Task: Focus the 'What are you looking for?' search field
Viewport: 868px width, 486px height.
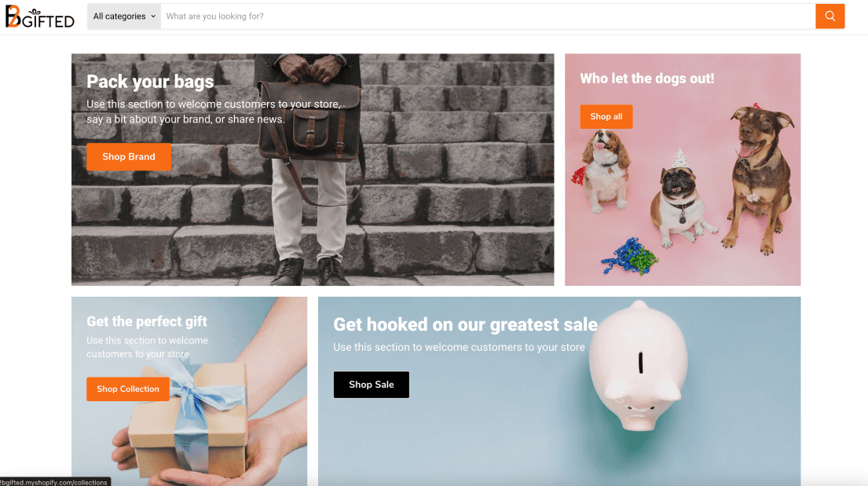Action: [488, 16]
